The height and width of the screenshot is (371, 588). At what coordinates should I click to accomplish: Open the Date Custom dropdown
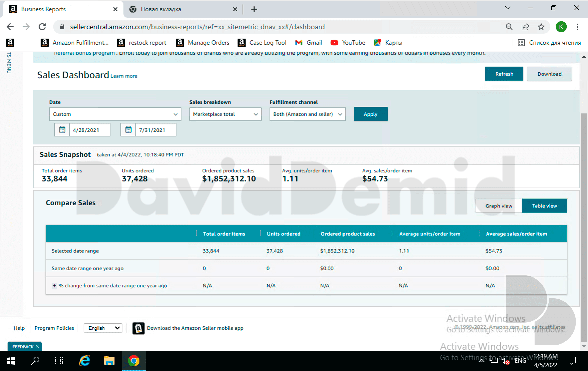pyautogui.click(x=115, y=114)
